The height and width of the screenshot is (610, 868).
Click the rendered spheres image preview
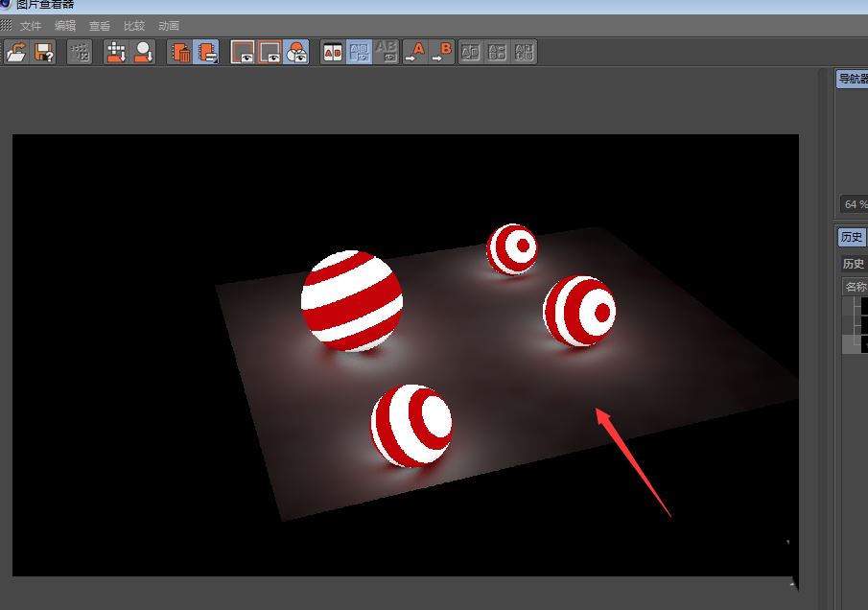(x=405, y=355)
